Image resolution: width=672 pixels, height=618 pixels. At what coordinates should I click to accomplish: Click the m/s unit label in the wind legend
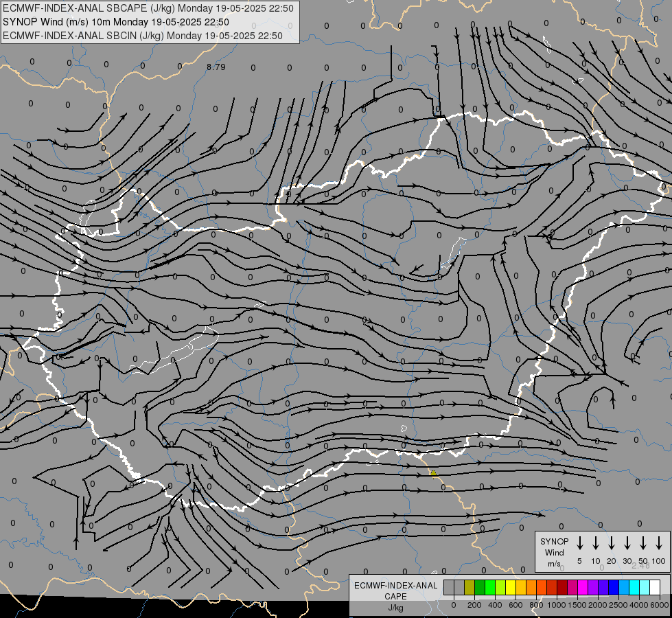click(554, 564)
